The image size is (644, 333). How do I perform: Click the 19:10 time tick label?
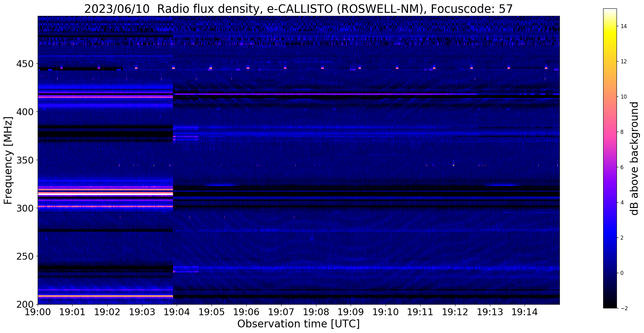tap(386, 312)
